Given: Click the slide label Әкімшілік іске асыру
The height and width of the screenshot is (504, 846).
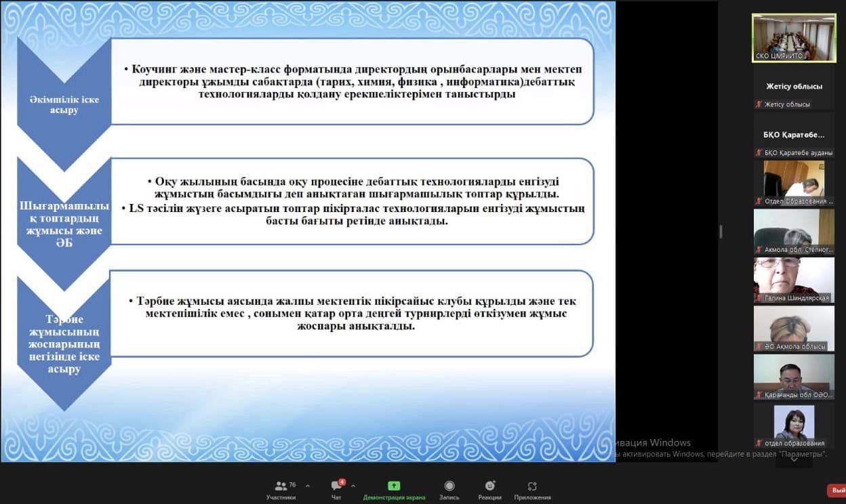Looking at the screenshot, I should 64,104.
